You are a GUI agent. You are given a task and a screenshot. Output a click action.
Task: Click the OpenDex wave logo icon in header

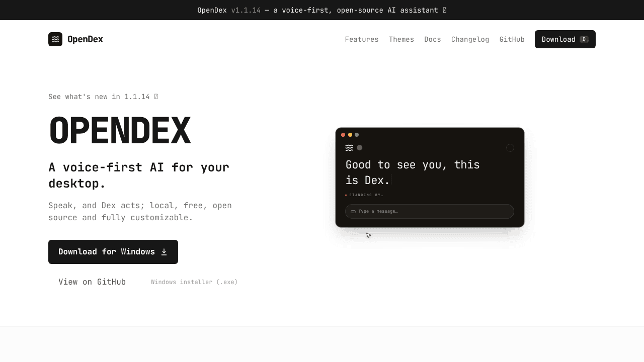(x=55, y=39)
